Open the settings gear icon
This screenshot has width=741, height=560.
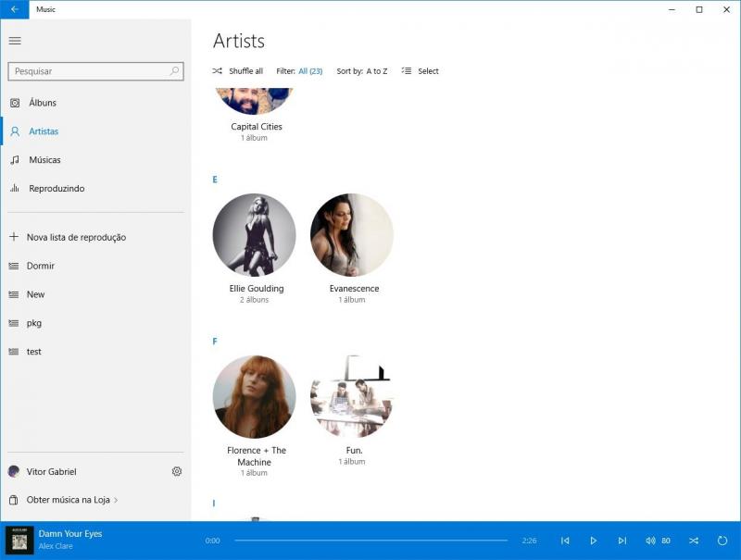[x=177, y=471]
